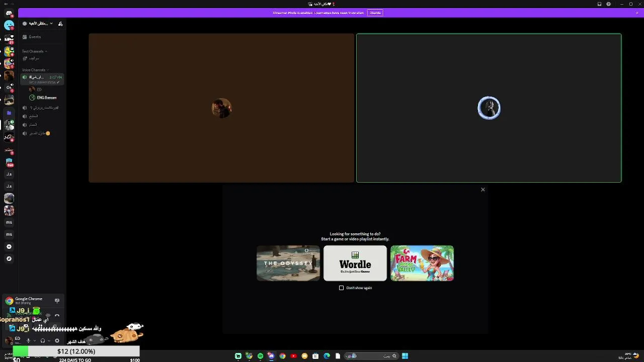Dismiss the activity suggestion panel
The width and height of the screenshot is (644, 362).
click(482, 190)
